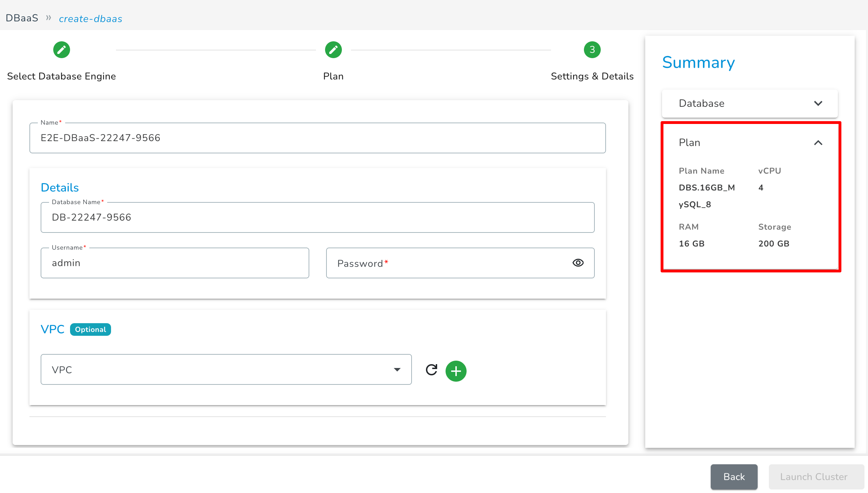868x493 pixels.
Task: Click the Optional badge next to VPC
Action: click(x=91, y=329)
